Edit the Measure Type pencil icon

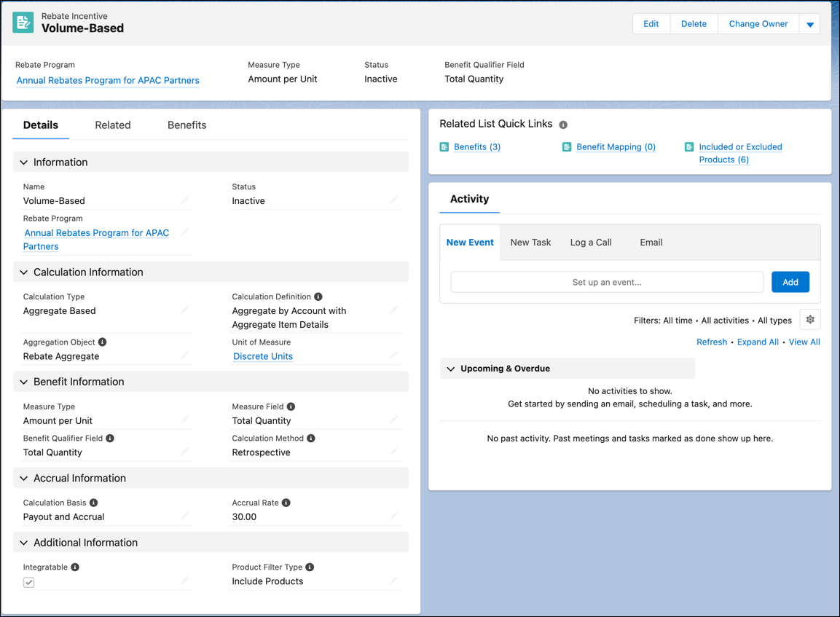click(185, 420)
